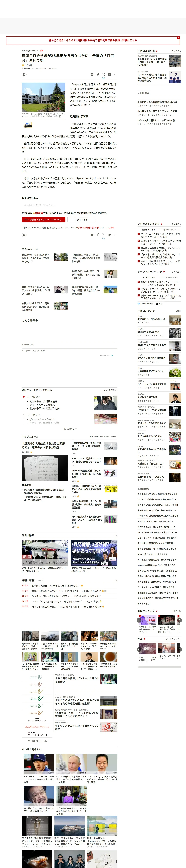Open 朝日新聞モール link in logo list

pos(37,741)
